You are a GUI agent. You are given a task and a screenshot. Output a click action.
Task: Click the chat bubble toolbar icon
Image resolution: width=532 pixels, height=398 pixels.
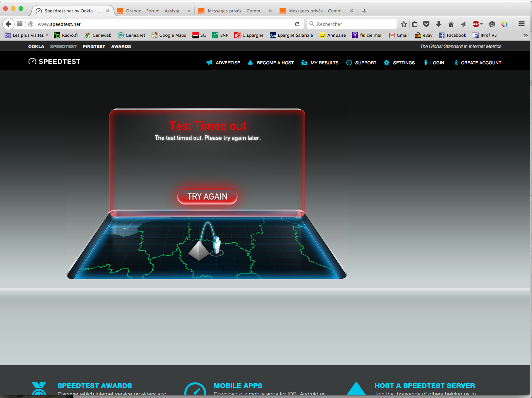click(x=492, y=24)
